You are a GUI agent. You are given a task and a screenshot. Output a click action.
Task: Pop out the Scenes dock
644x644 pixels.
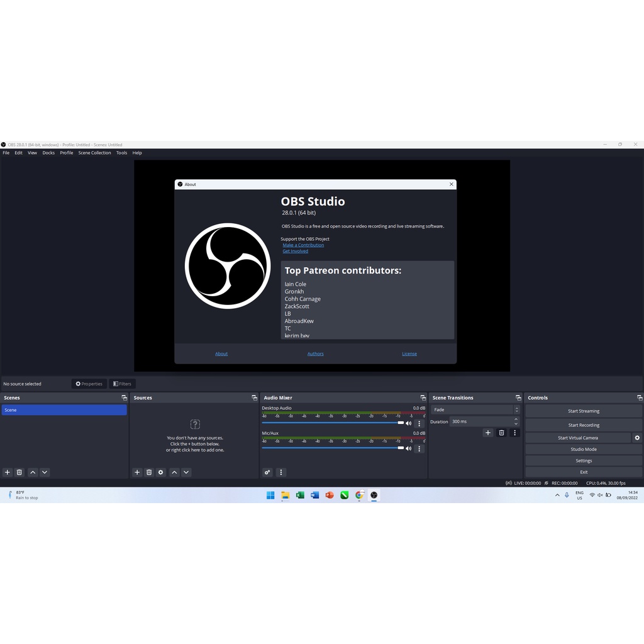tap(124, 397)
